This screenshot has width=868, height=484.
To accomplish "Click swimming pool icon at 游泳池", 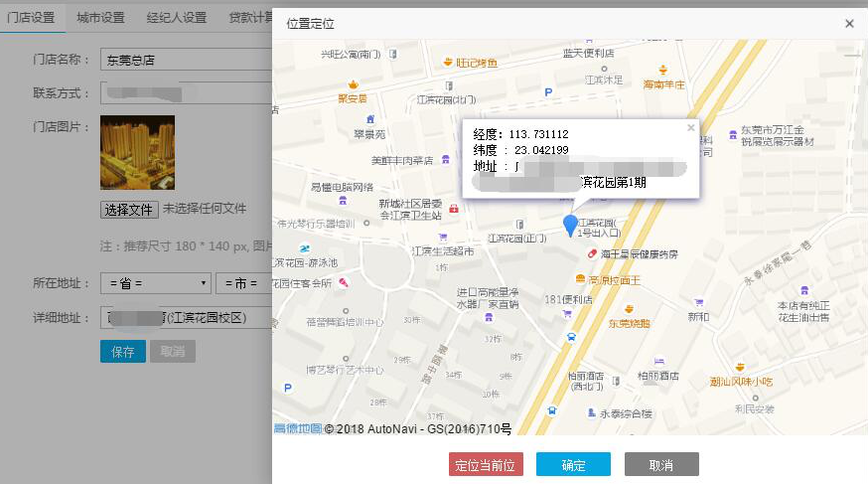I will click(304, 248).
